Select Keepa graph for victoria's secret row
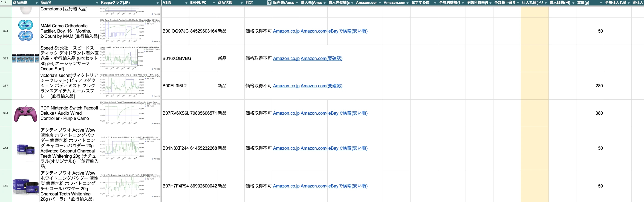 (x=130, y=86)
